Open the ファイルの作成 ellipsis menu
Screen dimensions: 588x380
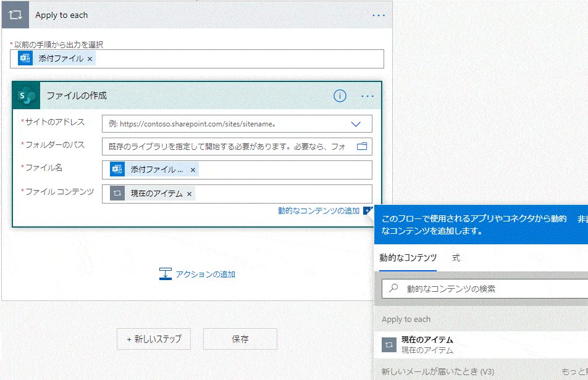click(x=367, y=96)
